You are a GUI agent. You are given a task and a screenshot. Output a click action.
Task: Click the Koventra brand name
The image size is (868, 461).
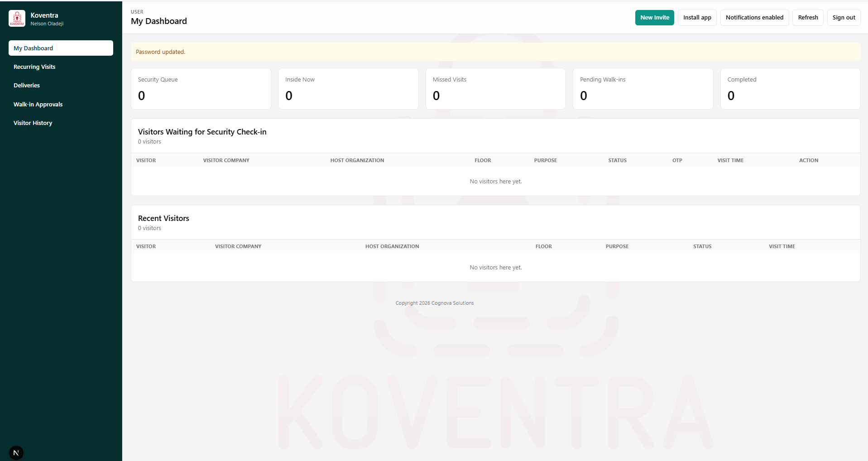pyautogui.click(x=44, y=15)
